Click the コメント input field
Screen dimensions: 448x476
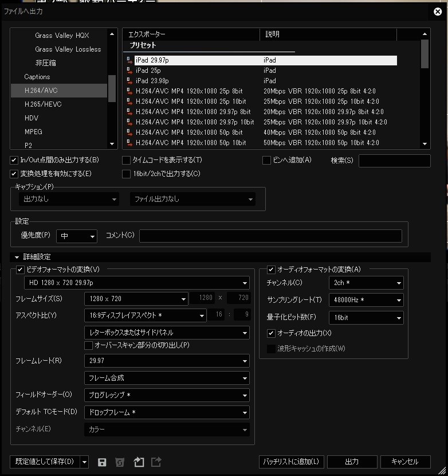270,236
